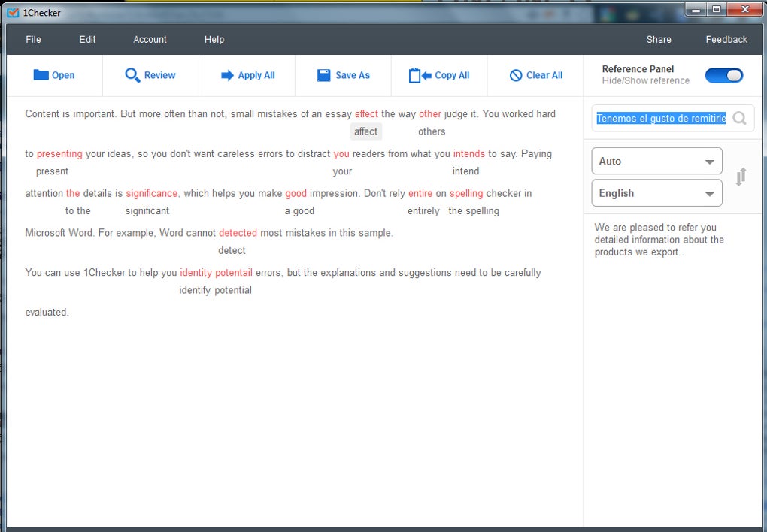Screen dimensions: 767x532
Task: Apply the 'a good' suggestion
Action: (299, 210)
